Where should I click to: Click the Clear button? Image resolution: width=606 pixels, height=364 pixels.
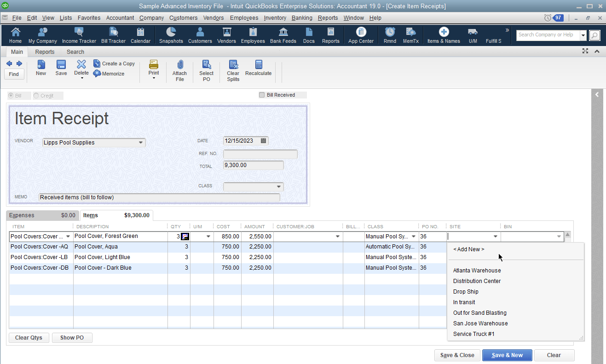pos(554,355)
